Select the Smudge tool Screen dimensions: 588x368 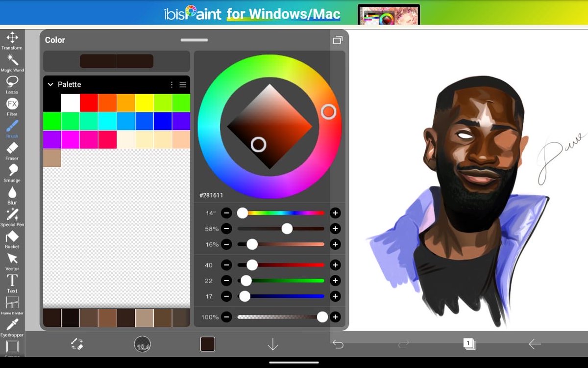tap(12, 173)
